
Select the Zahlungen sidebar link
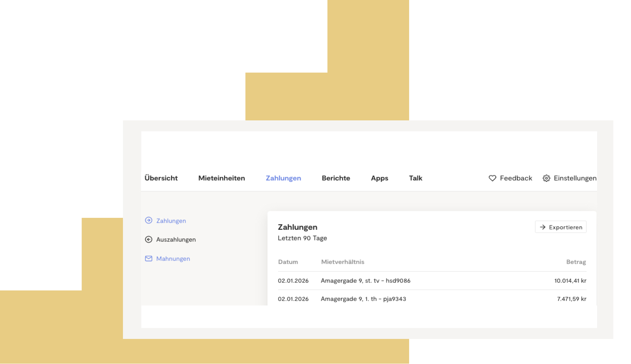point(171,221)
